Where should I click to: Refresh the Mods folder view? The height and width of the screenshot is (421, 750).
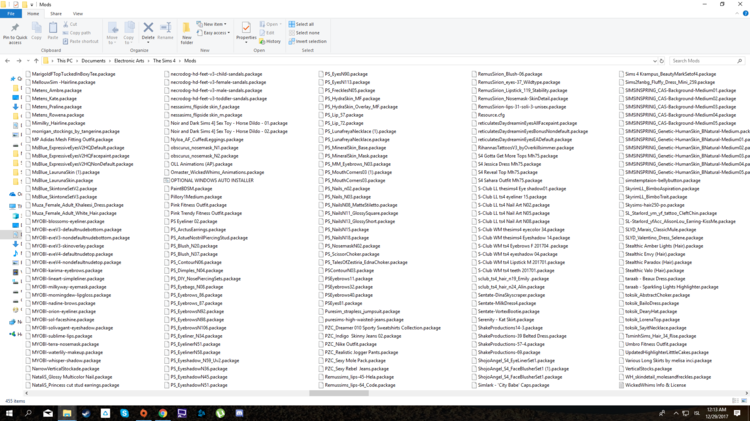pos(662,61)
